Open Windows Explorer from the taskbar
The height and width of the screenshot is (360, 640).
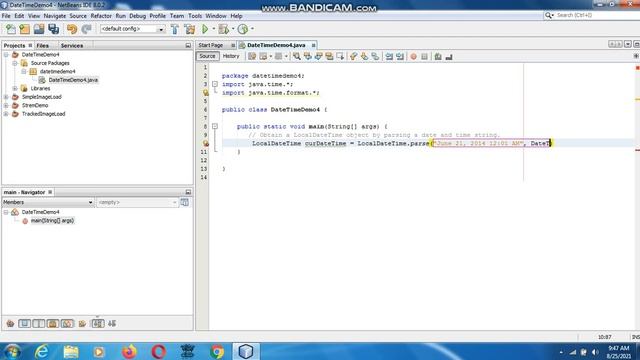tap(71, 351)
